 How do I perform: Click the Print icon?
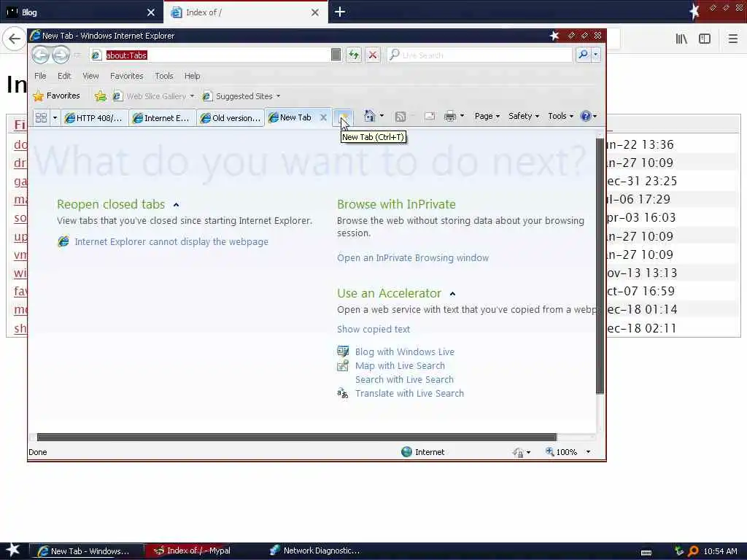click(449, 116)
